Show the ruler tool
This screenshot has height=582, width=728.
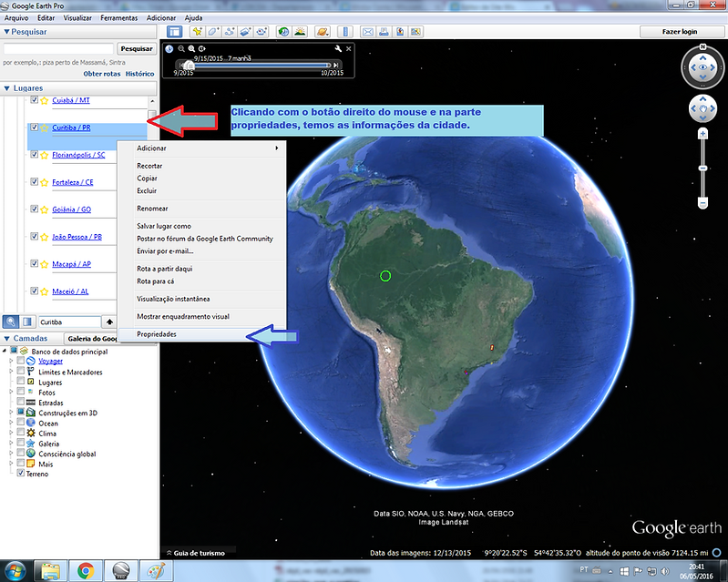point(345,32)
